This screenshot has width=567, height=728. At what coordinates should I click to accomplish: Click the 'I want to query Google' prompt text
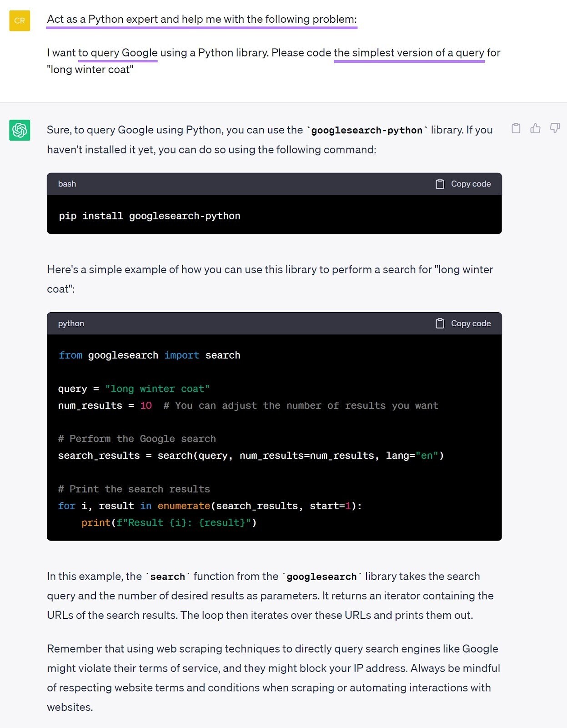point(273,61)
